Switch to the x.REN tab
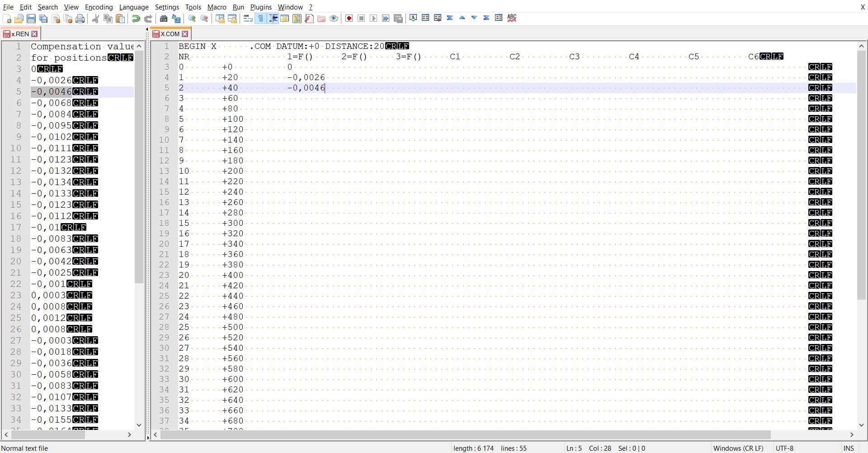The height and width of the screenshot is (453, 868). click(20, 34)
